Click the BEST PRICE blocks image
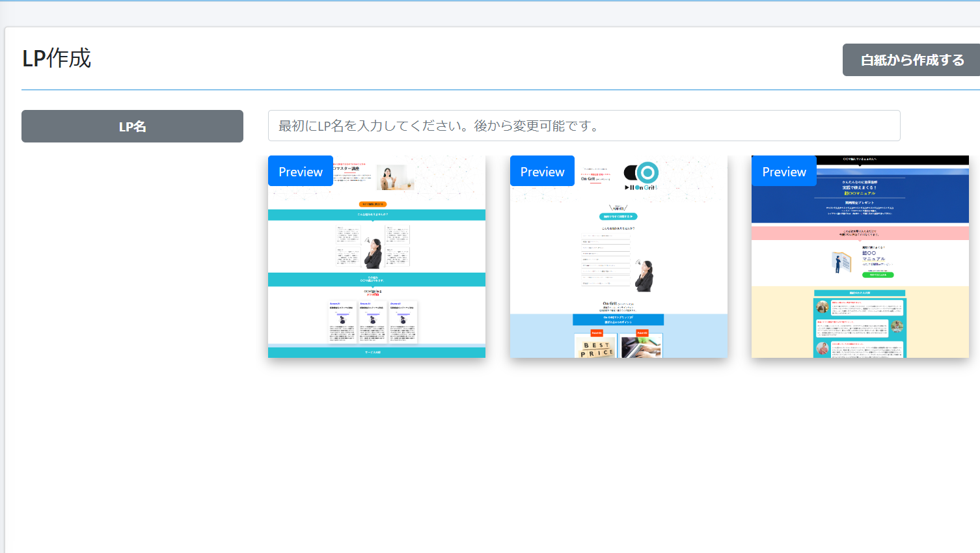 pos(596,347)
